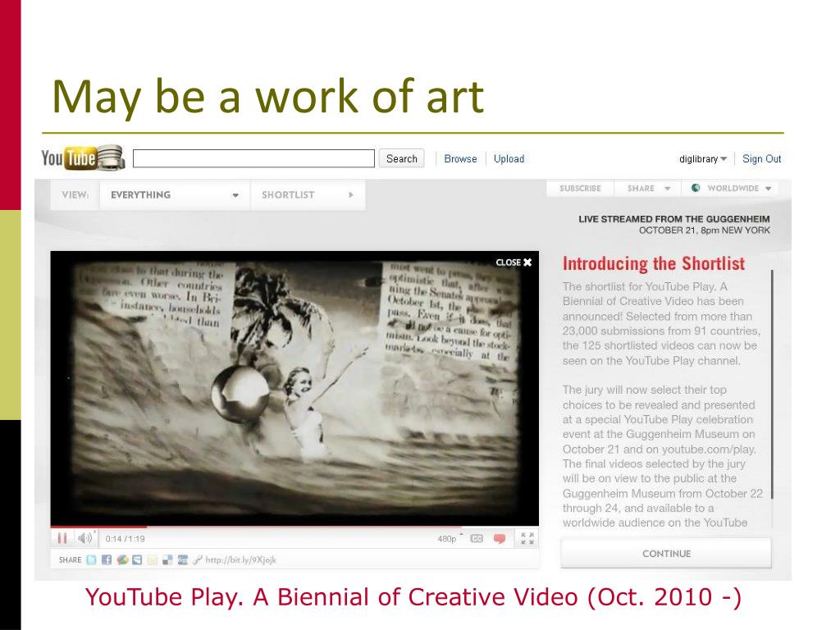Share via the Google Buzz icon
This screenshot has width=840, height=630.
tap(122, 559)
